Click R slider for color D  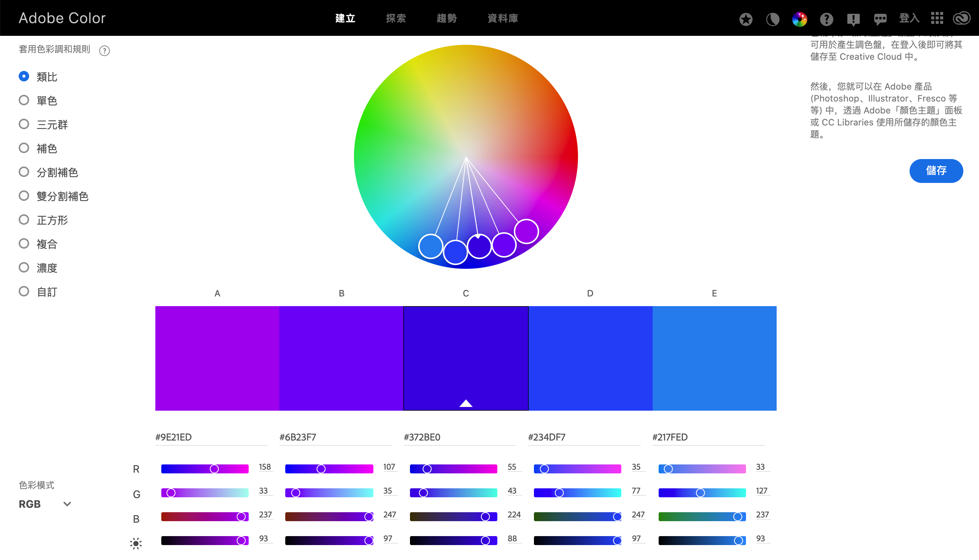pyautogui.click(x=577, y=469)
